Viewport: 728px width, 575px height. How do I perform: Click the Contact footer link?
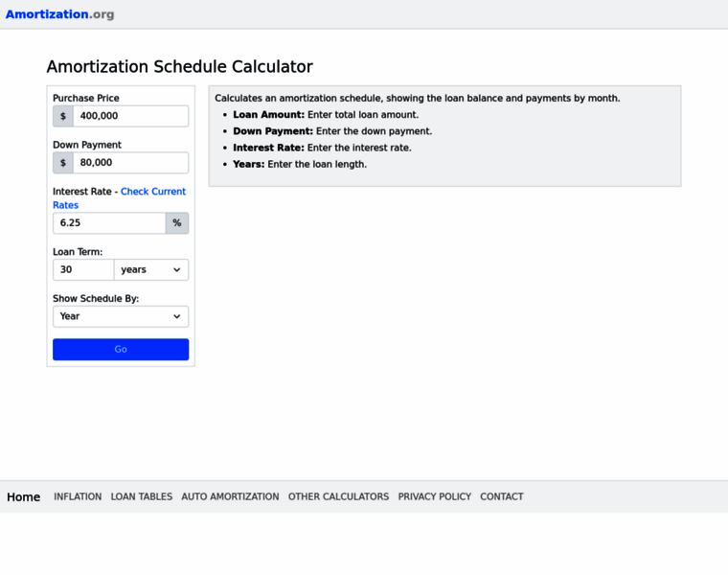pyautogui.click(x=502, y=497)
